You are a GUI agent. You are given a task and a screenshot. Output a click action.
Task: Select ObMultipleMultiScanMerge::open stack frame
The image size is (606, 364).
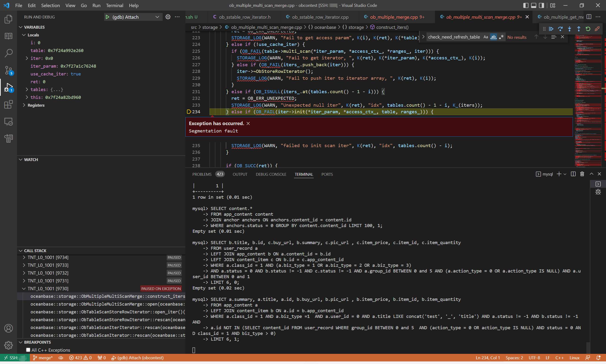(x=107, y=304)
